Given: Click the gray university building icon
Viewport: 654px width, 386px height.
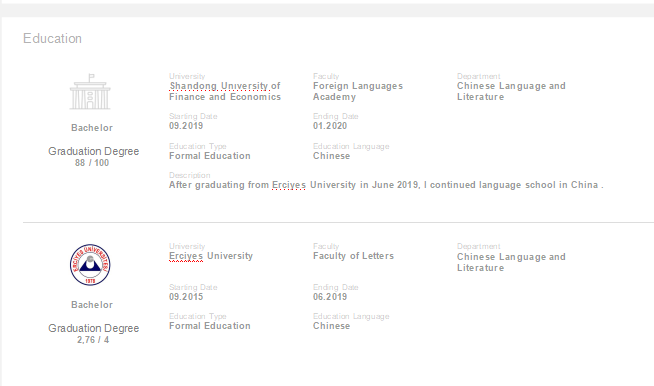Looking at the screenshot, I should 90,92.
